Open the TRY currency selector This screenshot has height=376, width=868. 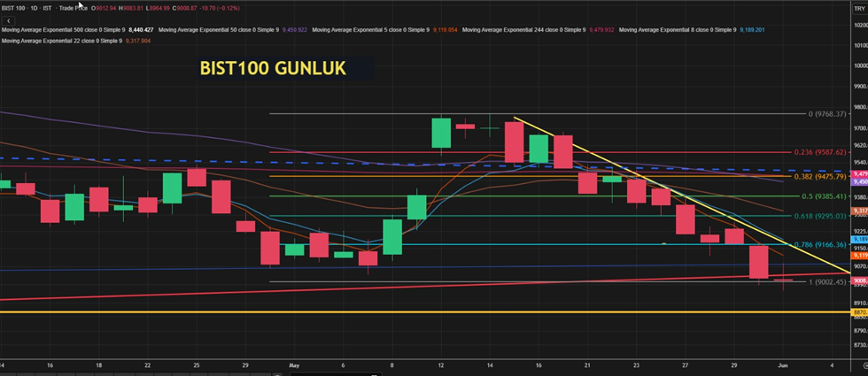pyautogui.click(x=857, y=7)
